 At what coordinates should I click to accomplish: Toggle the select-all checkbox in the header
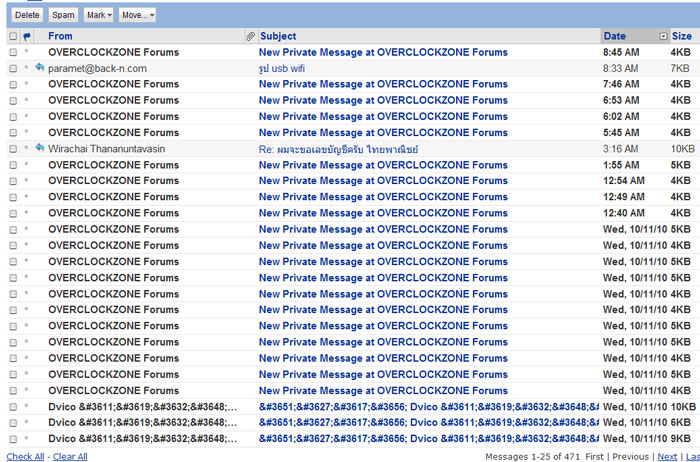coord(13,36)
